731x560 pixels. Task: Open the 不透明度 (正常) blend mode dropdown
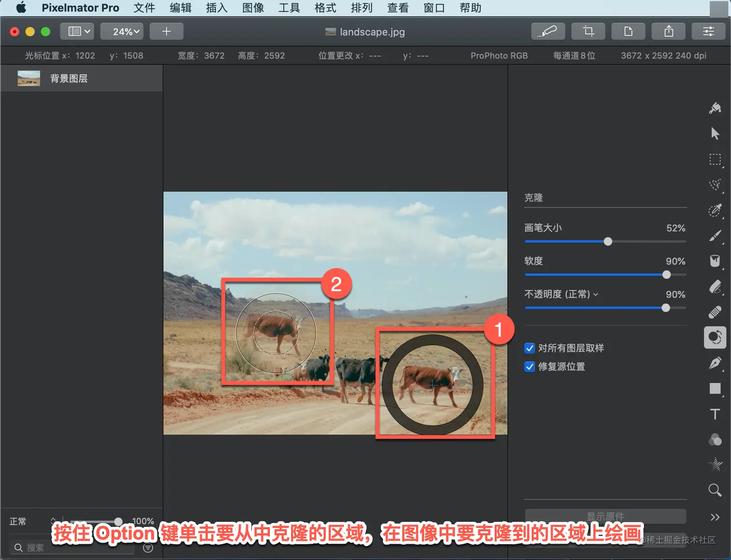coord(561,294)
